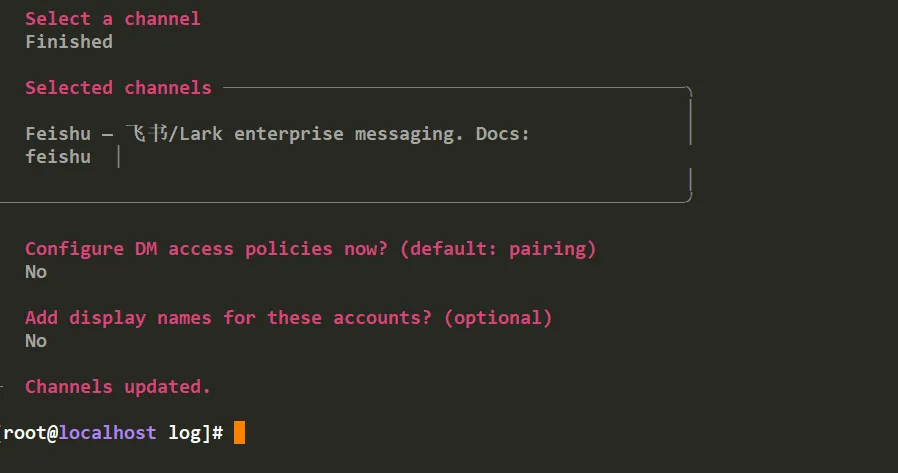Click the "(default: pairing)" hint text
The width and height of the screenshot is (898, 473).
coord(497,249)
